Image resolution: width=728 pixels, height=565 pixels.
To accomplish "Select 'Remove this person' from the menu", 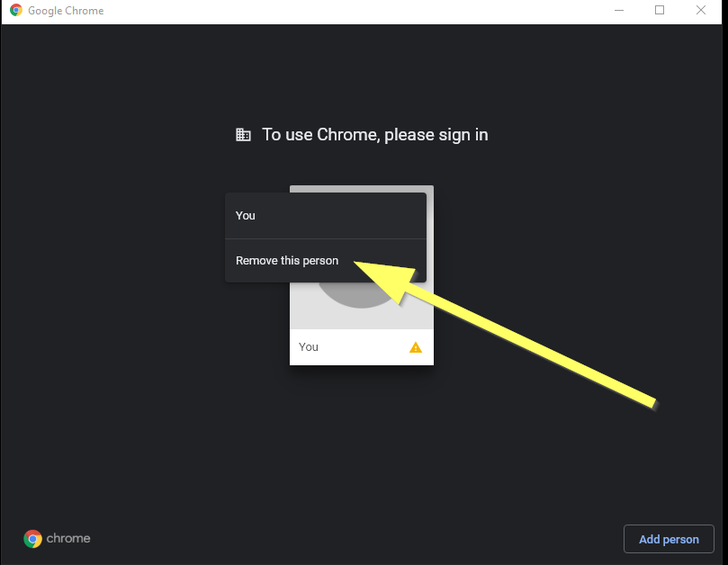I will point(326,261).
